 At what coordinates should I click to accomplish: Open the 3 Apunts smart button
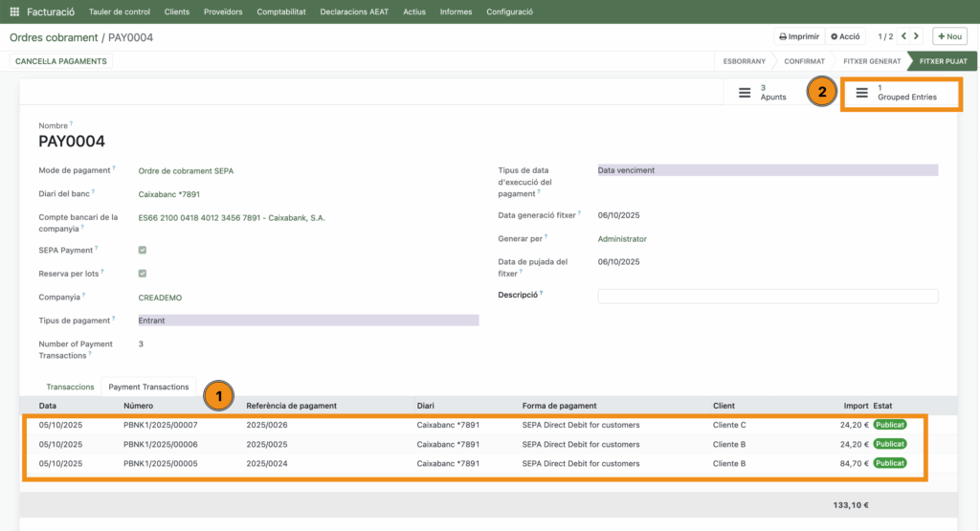click(764, 93)
